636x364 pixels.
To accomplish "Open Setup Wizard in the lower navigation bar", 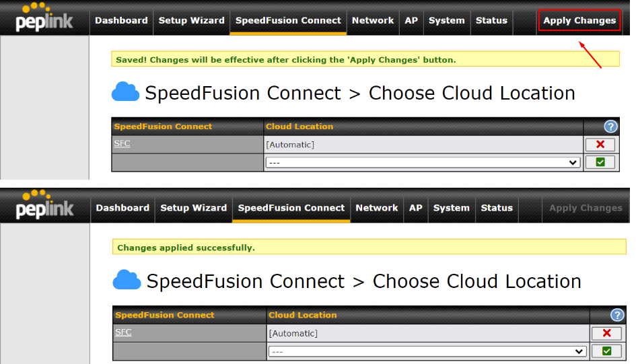I will coord(193,208).
